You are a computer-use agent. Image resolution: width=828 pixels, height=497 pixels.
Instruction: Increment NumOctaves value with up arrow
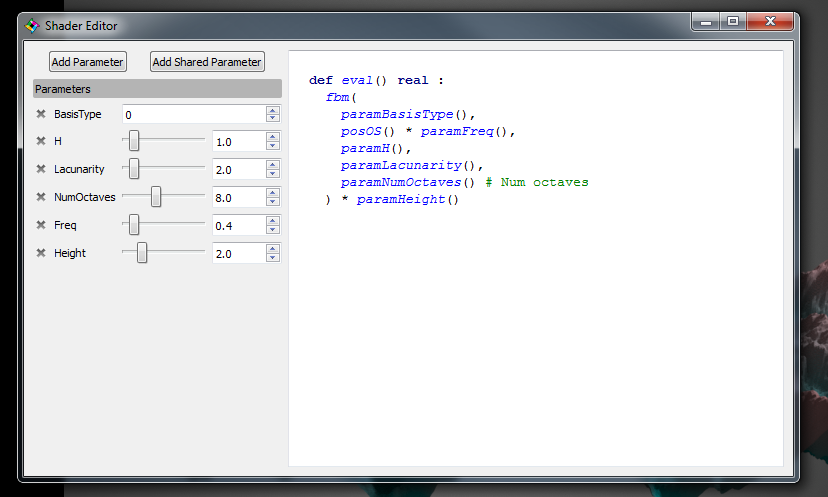pos(272,193)
